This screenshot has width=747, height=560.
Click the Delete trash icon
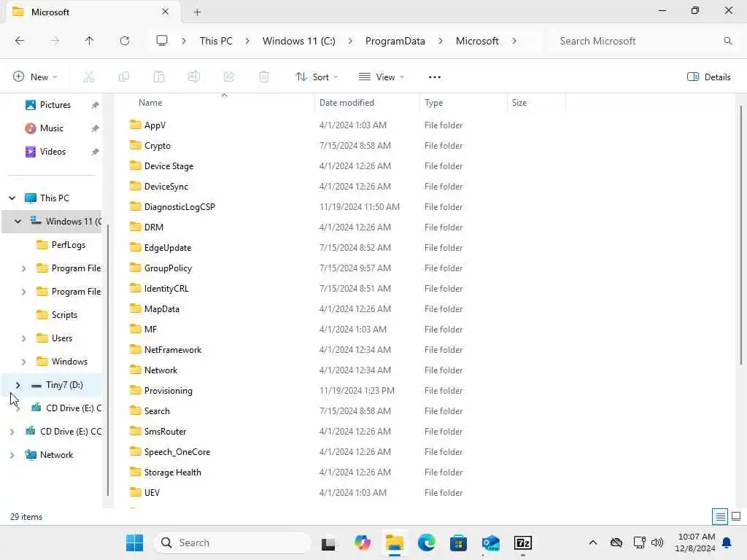pyautogui.click(x=264, y=77)
